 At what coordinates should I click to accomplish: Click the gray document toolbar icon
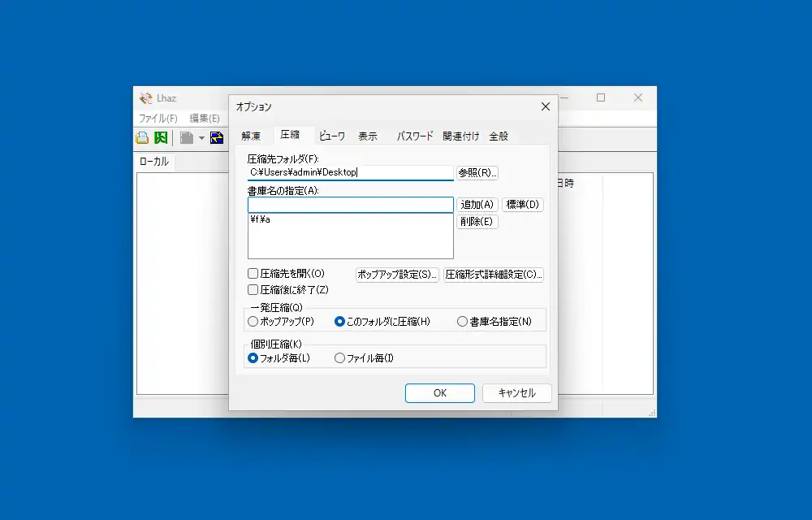point(187,138)
